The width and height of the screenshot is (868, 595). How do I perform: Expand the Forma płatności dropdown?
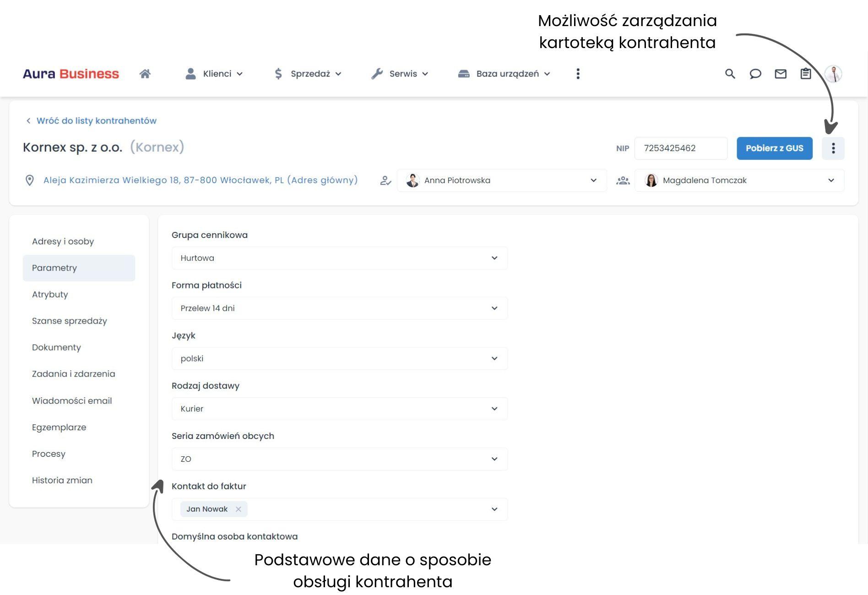339,308
